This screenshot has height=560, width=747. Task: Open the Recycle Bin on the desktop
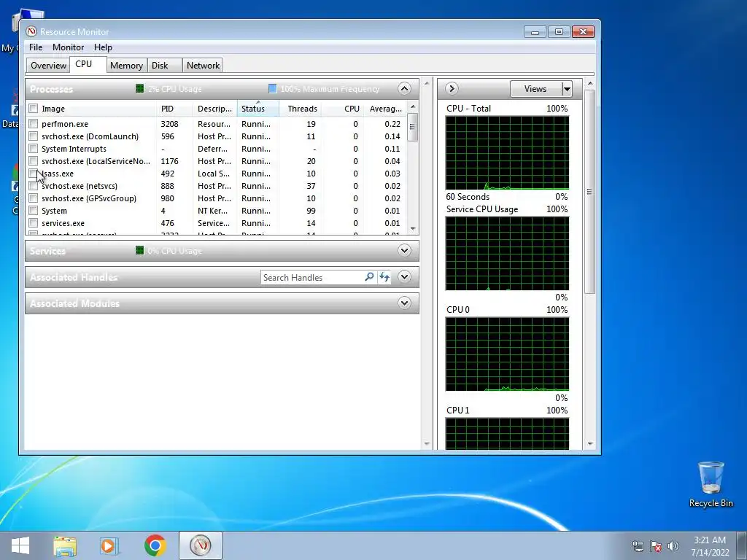711,484
